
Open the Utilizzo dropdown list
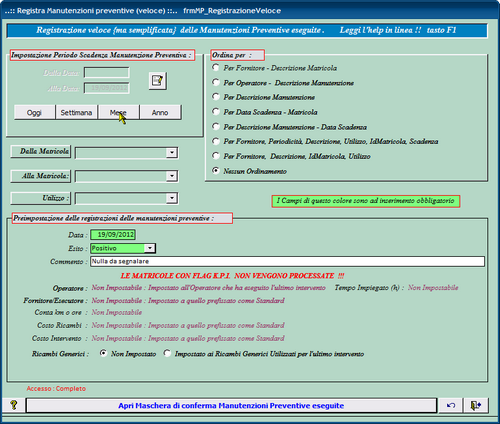(x=171, y=198)
